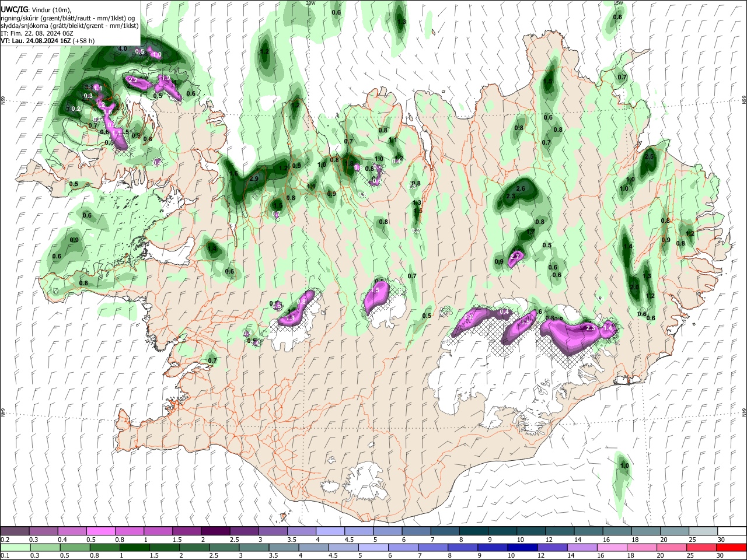Click the '2.5' rainfall value on the map

pos(650,156)
